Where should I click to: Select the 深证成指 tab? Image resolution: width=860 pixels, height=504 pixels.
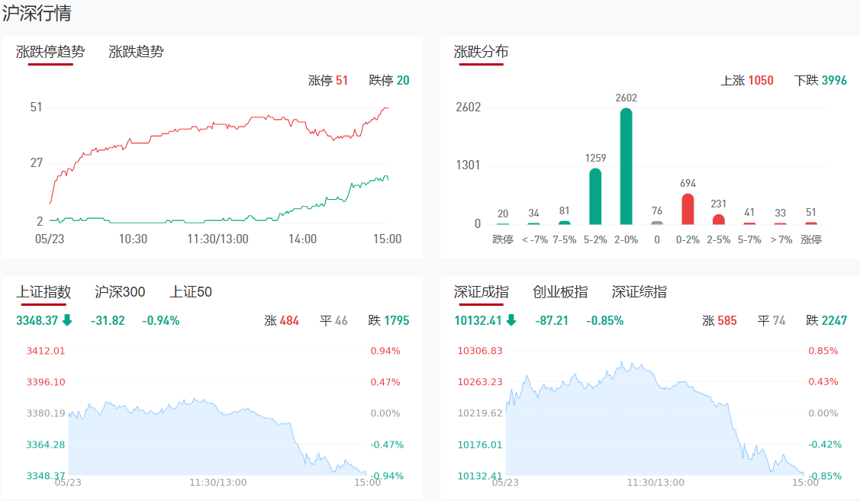pos(482,292)
